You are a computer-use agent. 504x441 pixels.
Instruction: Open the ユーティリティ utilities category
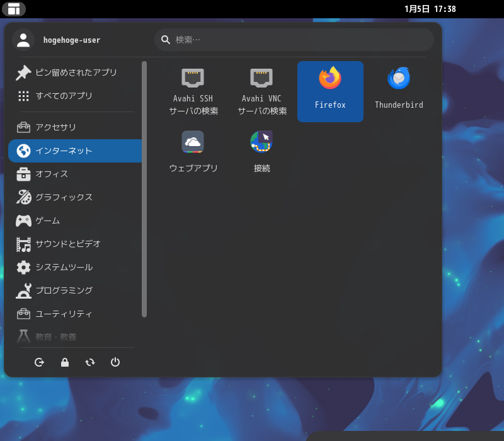tap(75, 314)
